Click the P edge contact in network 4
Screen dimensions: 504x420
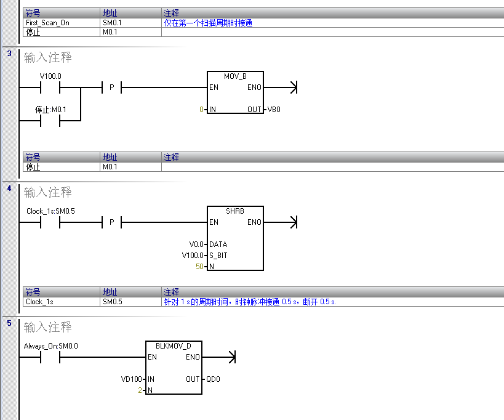[111, 222]
